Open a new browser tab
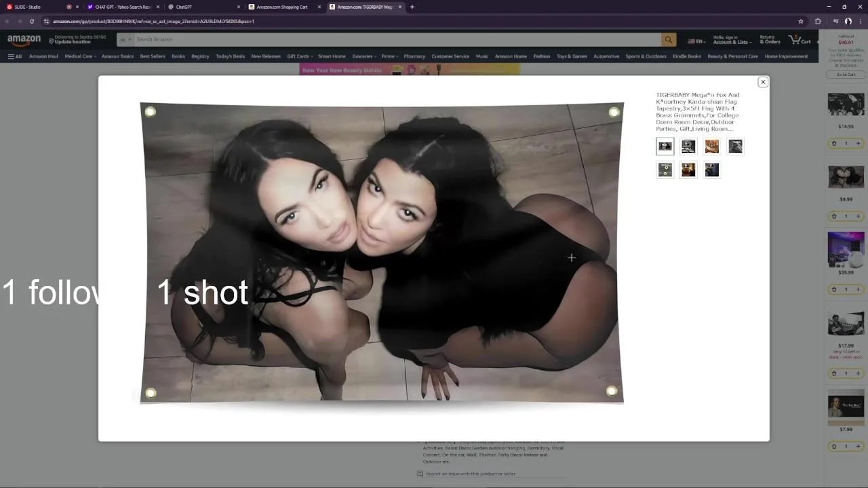This screenshot has width=868, height=488. [412, 7]
